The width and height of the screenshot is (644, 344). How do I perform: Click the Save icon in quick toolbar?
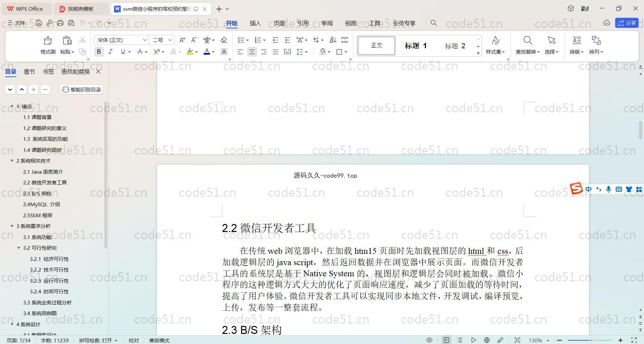(39, 23)
